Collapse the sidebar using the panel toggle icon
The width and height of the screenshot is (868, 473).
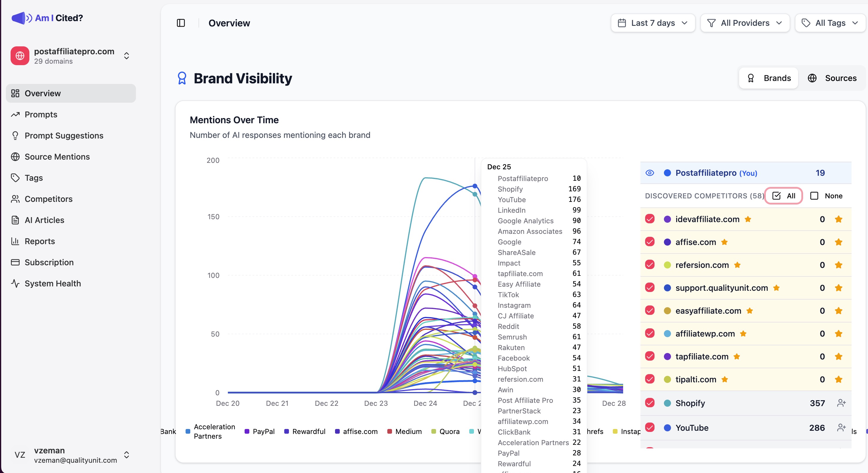click(181, 23)
